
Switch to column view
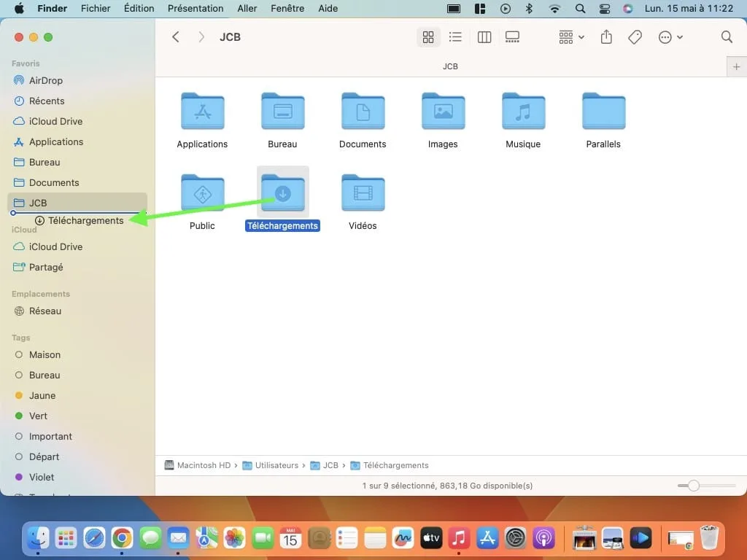484,37
